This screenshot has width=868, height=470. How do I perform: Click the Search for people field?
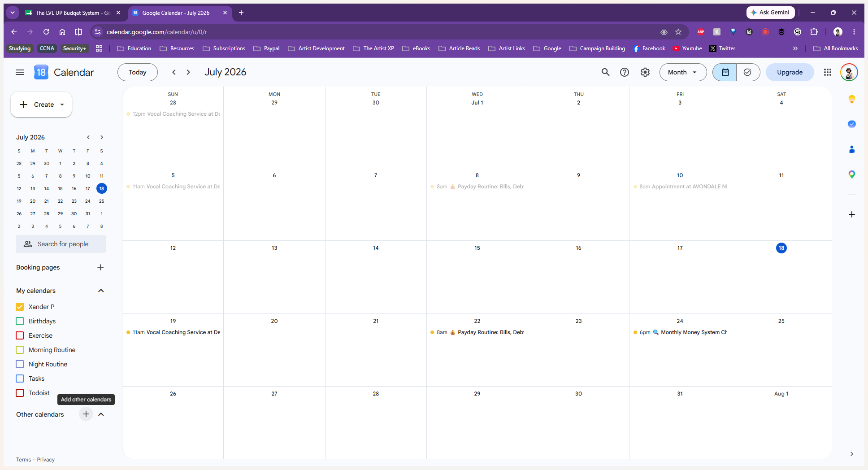tap(61, 244)
